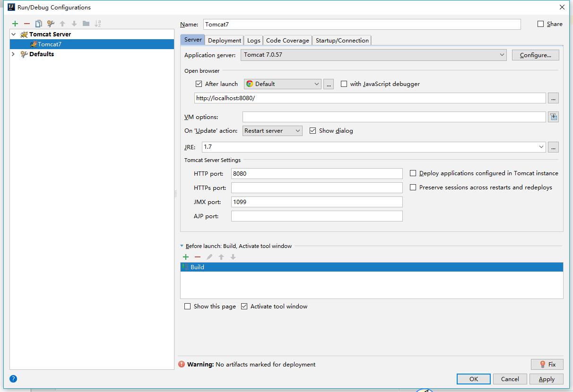Screen dimensions: 573x392
Task: Move before launch task up arrow
Action: click(x=221, y=257)
